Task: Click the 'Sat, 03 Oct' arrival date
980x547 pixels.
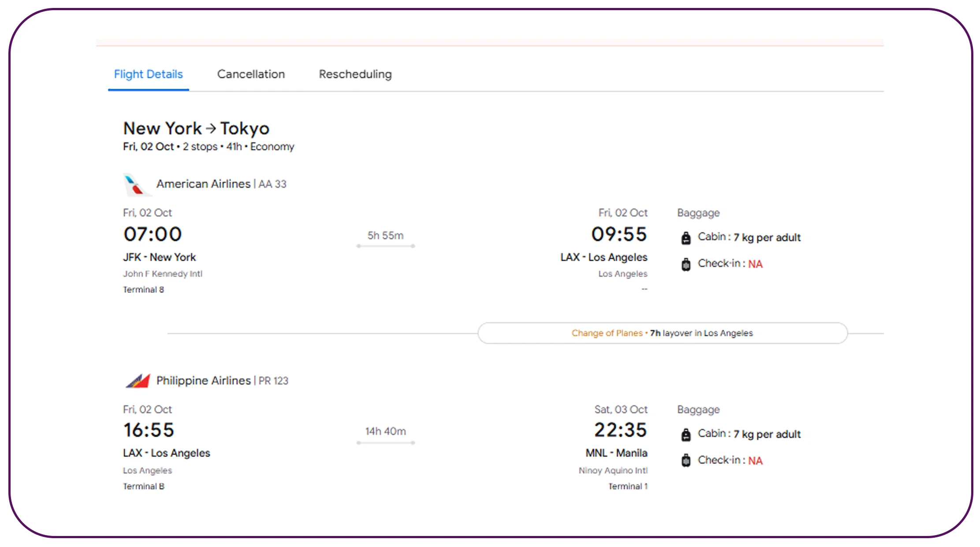Action: click(621, 409)
